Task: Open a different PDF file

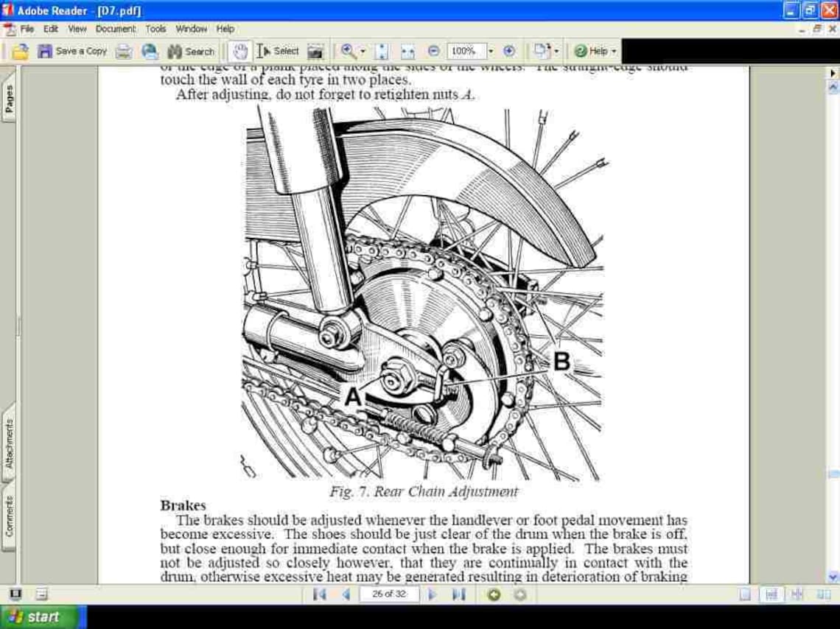Action: [x=20, y=51]
